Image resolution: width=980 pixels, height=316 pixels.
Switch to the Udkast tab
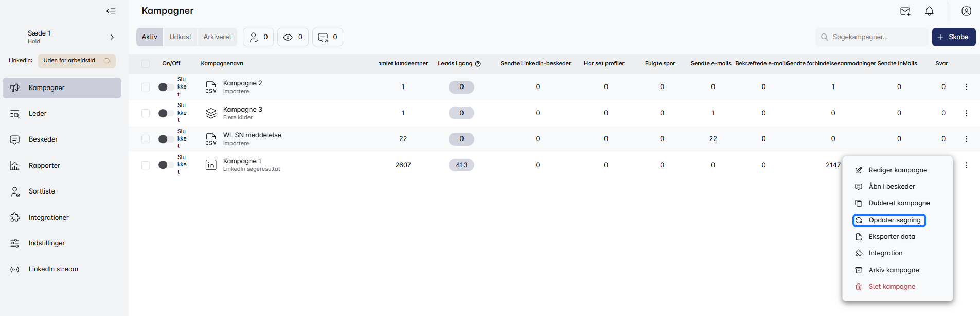point(180,37)
